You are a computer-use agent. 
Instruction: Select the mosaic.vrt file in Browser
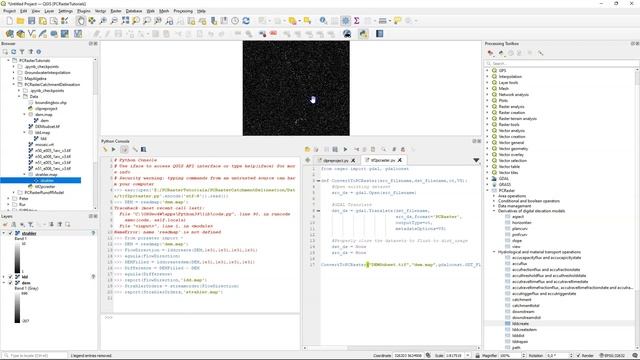click(x=44, y=144)
